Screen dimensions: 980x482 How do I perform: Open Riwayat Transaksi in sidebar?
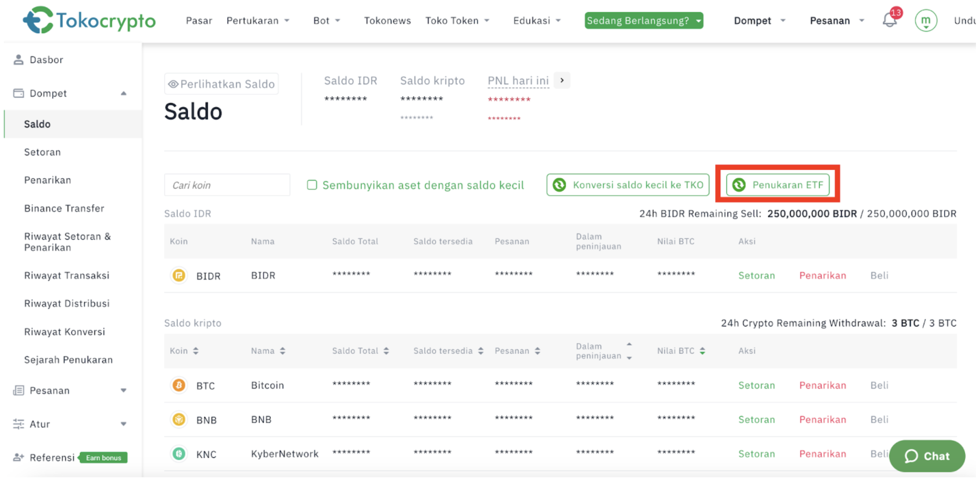coord(67,276)
